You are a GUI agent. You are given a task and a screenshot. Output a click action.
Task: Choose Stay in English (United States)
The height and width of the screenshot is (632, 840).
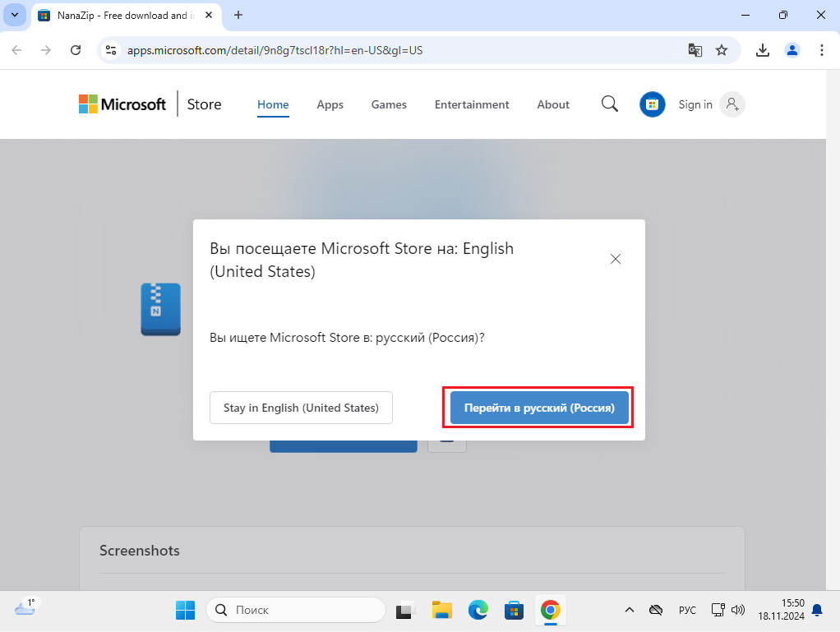(x=301, y=408)
